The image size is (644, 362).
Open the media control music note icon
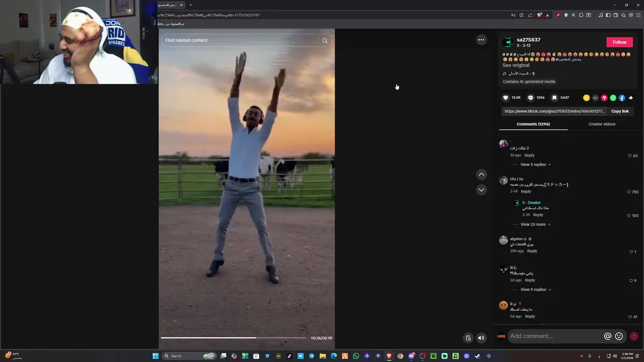(x=601, y=15)
